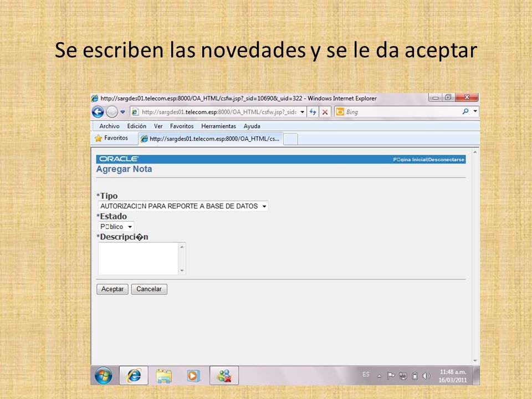The image size is (532, 399).
Task: Click the Aceptar button
Action: point(112,289)
